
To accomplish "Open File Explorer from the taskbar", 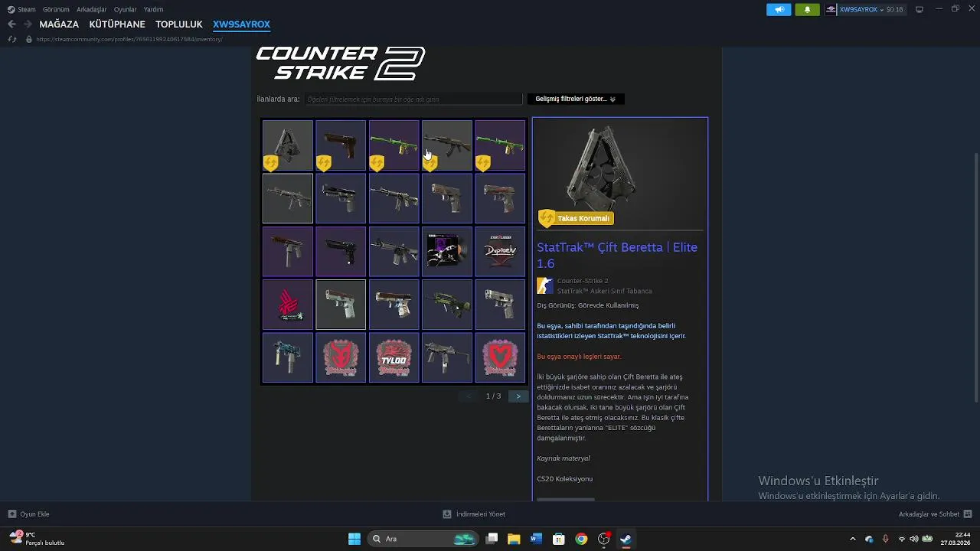I will [514, 539].
